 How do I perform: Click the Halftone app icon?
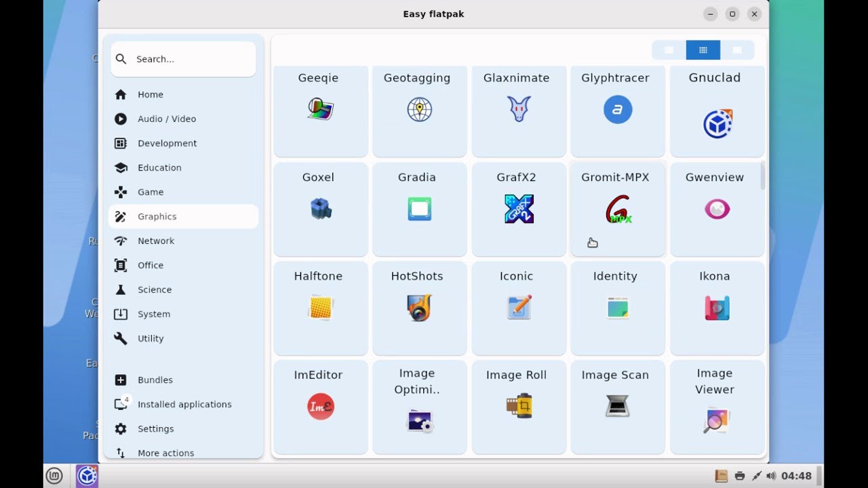coord(320,308)
